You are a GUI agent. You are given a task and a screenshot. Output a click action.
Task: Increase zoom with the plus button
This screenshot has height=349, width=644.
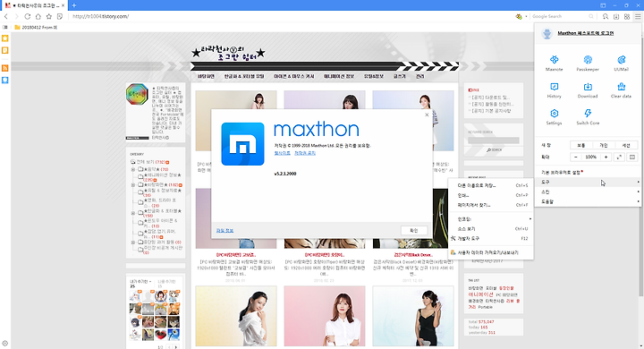pos(606,157)
